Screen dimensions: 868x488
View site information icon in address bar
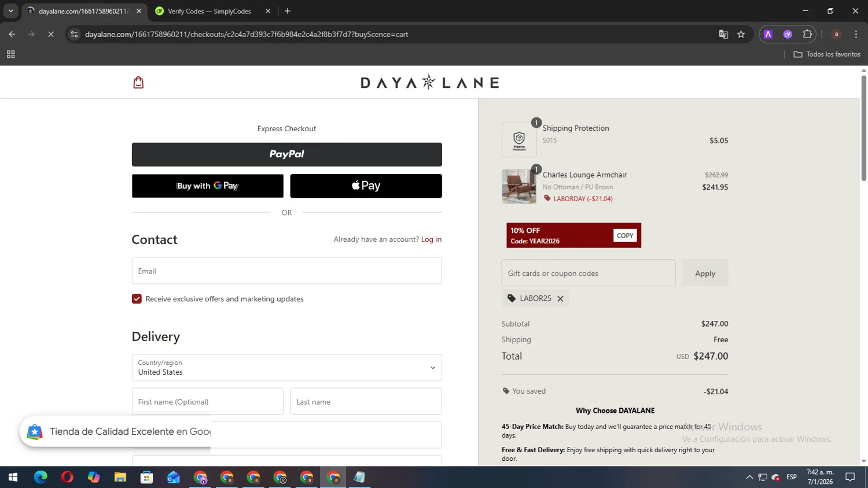(74, 34)
